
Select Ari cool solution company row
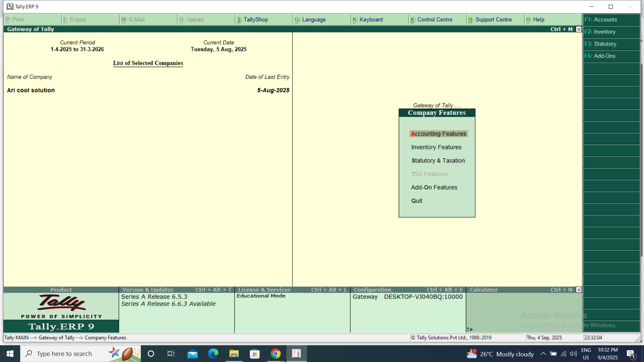31,90
